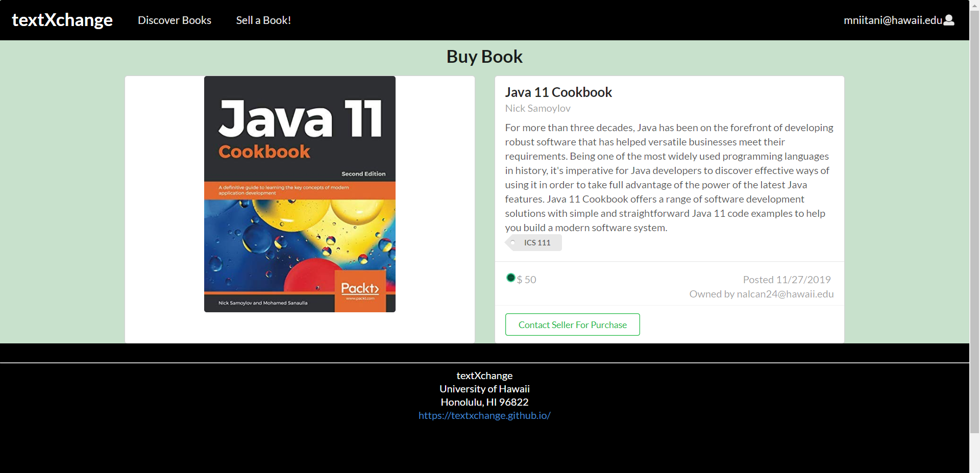
Task: Click the user profile icon
Action: [949, 20]
